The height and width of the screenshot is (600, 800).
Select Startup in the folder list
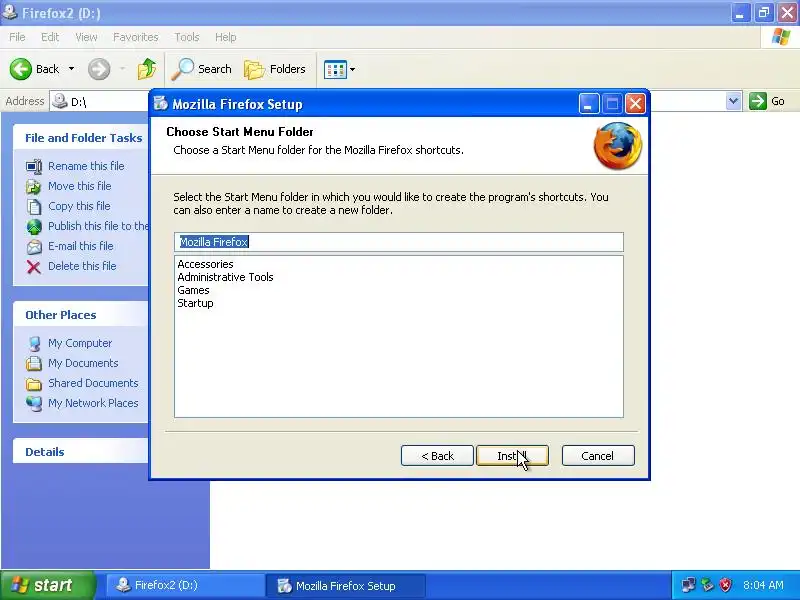tap(195, 303)
